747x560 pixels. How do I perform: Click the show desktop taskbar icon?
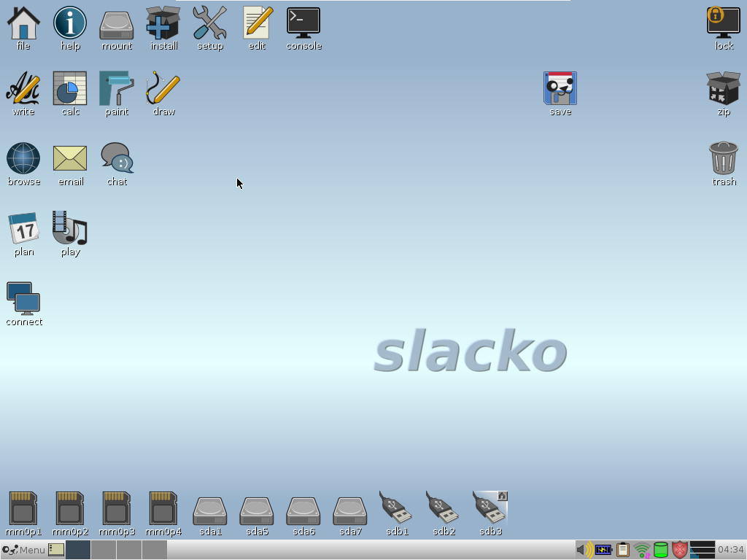click(x=56, y=550)
